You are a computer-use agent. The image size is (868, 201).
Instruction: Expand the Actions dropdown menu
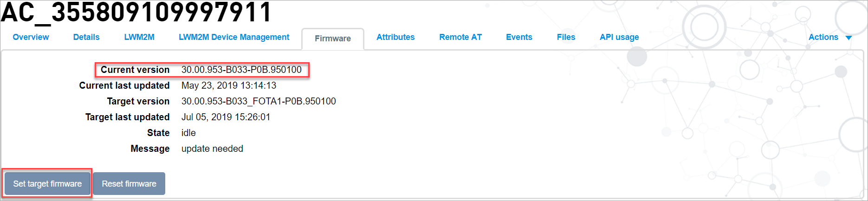830,37
